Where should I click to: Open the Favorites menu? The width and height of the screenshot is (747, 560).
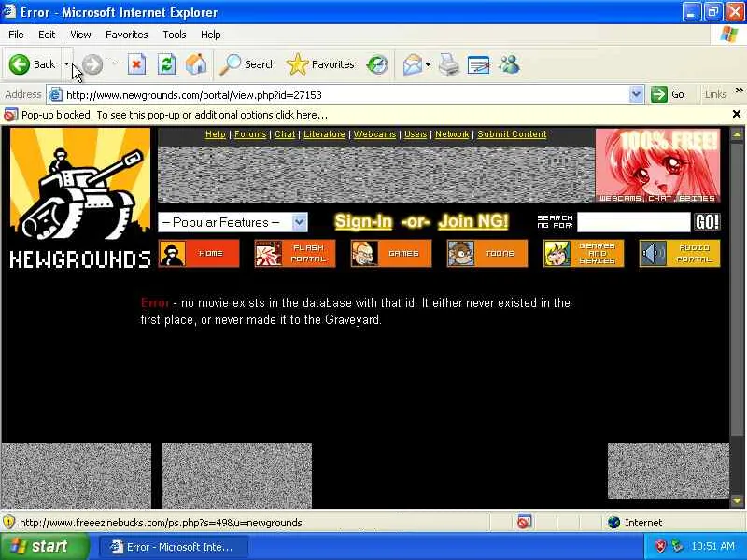[127, 35]
